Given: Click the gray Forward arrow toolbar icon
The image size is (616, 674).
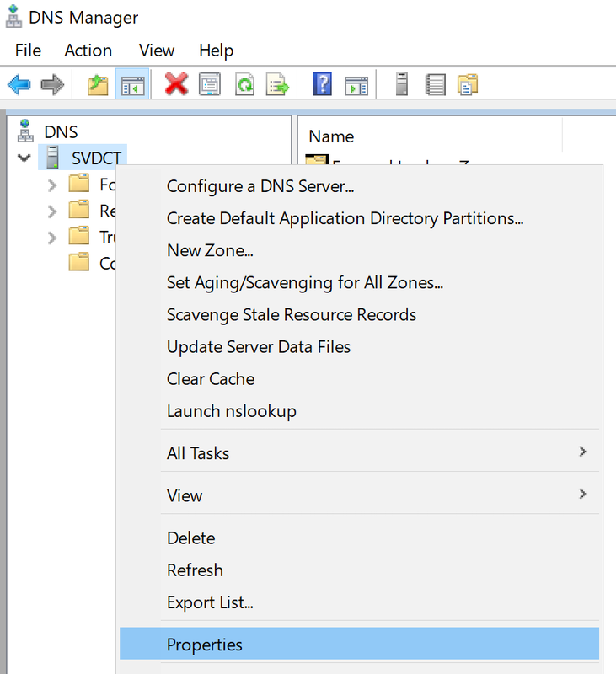Looking at the screenshot, I should (x=52, y=83).
